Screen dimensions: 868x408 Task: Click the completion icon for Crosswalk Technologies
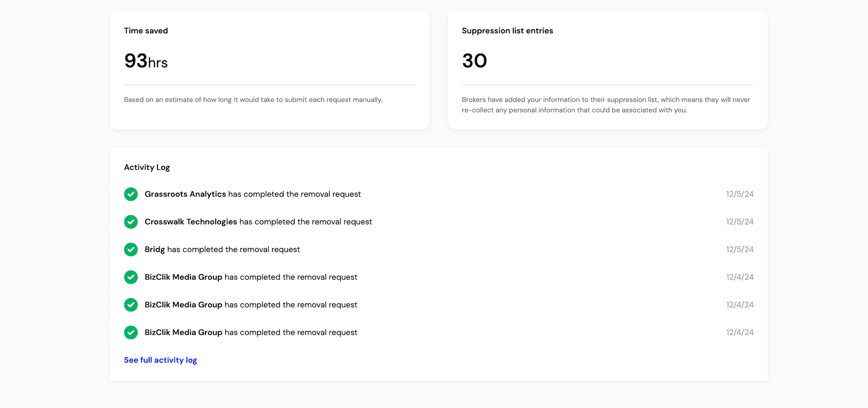pyautogui.click(x=131, y=222)
